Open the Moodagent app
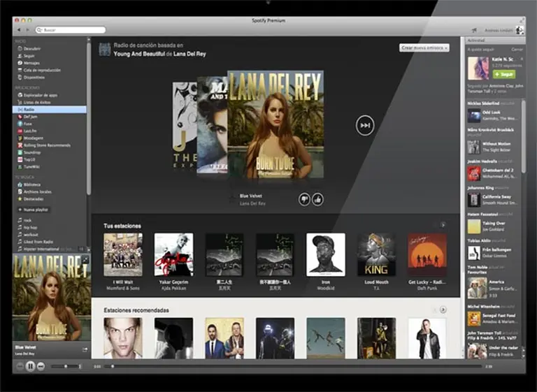537x392 pixels. tap(33, 138)
